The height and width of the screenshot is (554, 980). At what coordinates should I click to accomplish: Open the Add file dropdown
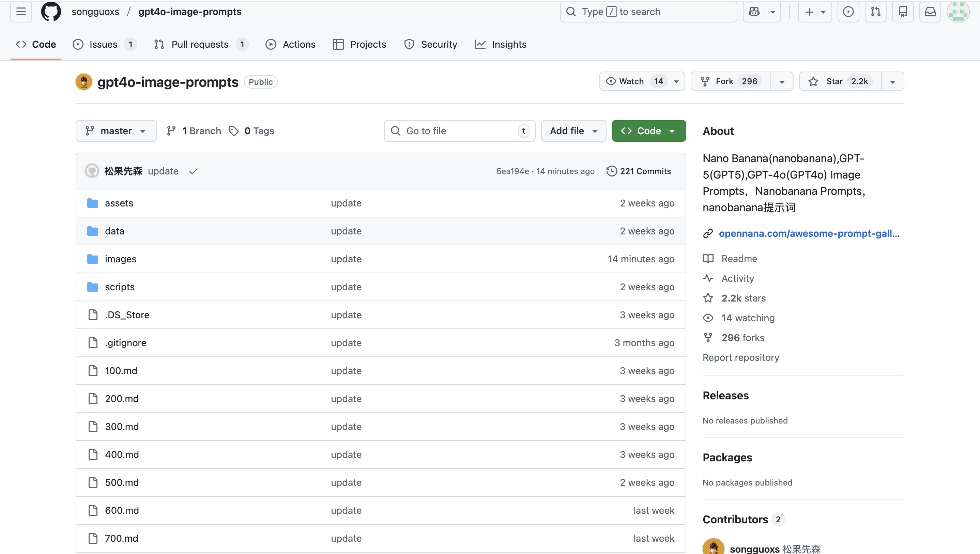573,131
